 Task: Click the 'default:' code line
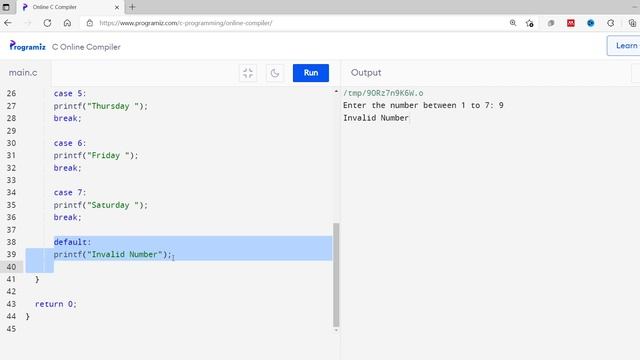click(x=72, y=242)
